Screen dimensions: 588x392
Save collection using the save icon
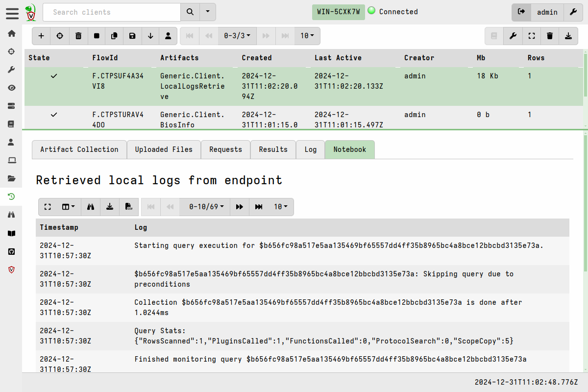point(133,36)
